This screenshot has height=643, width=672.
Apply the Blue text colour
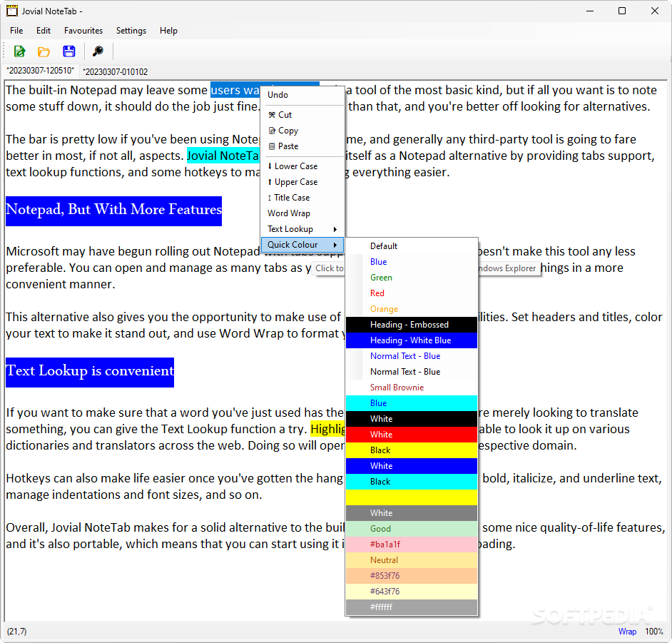click(x=412, y=262)
